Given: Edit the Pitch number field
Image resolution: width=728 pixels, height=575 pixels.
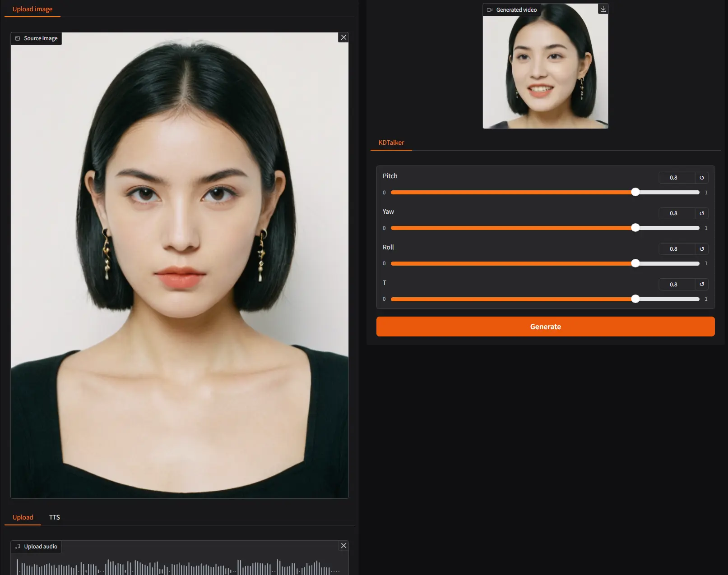Looking at the screenshot, I should click(677, 178).
